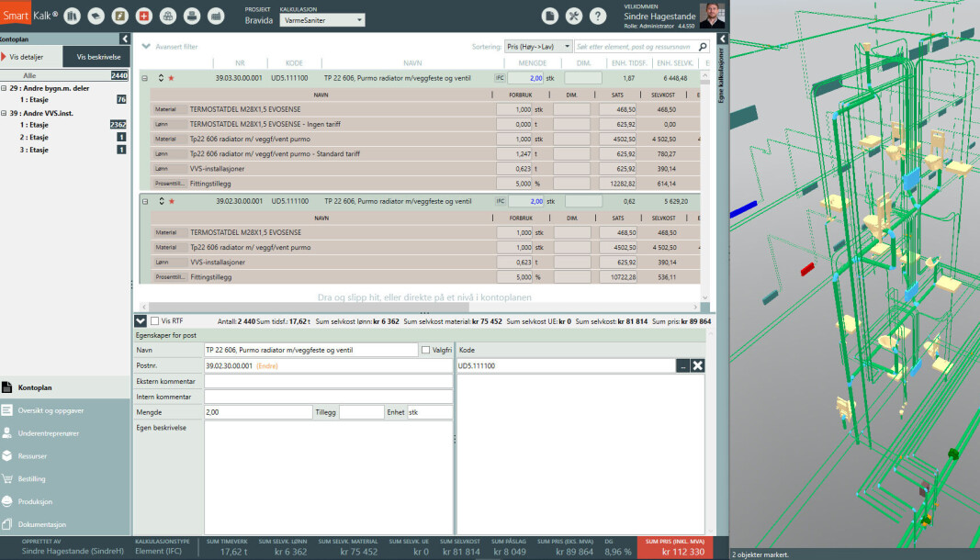Clear the Kode field with the X button
The width and height of the screenshot is (980, 560).
[x=697, y=365]
